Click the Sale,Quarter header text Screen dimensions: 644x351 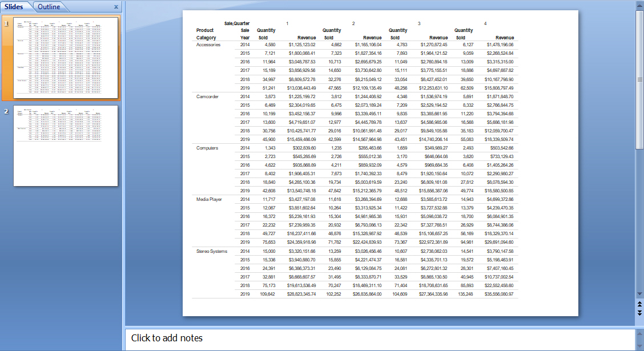point(237,23)
